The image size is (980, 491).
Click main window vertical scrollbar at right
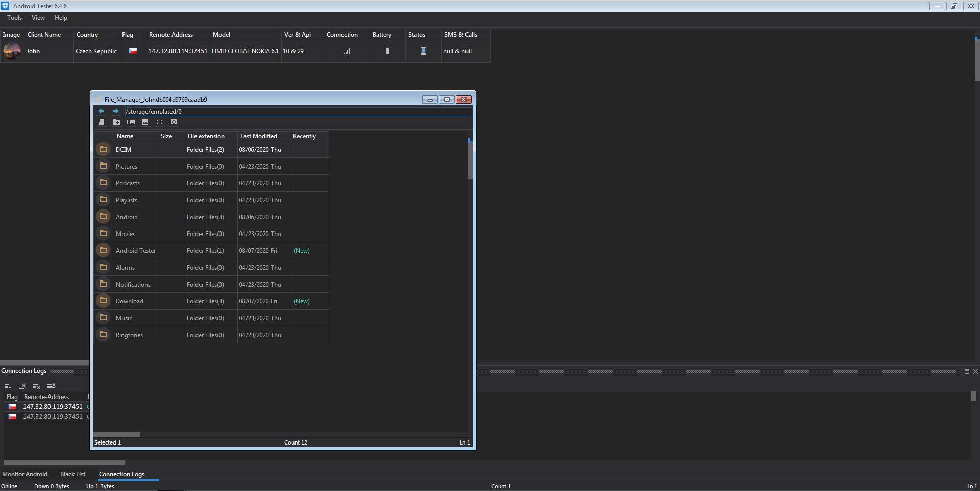(977, 59)
